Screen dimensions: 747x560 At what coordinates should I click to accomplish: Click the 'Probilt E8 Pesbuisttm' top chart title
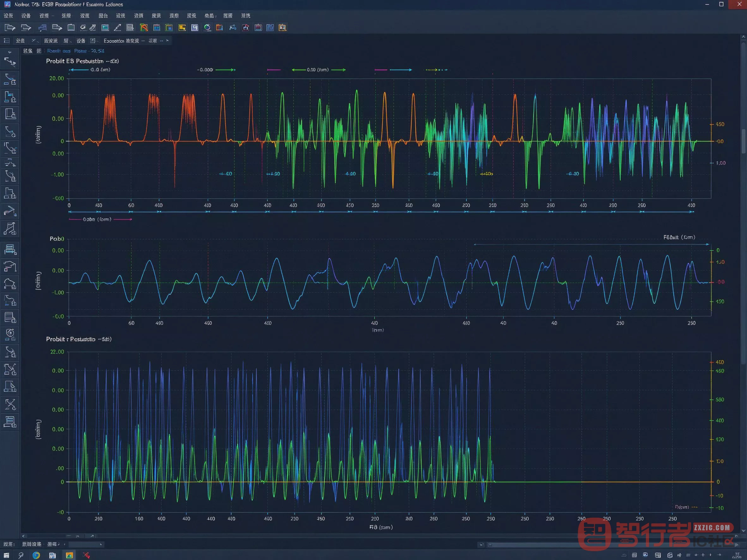coord(82,61)
